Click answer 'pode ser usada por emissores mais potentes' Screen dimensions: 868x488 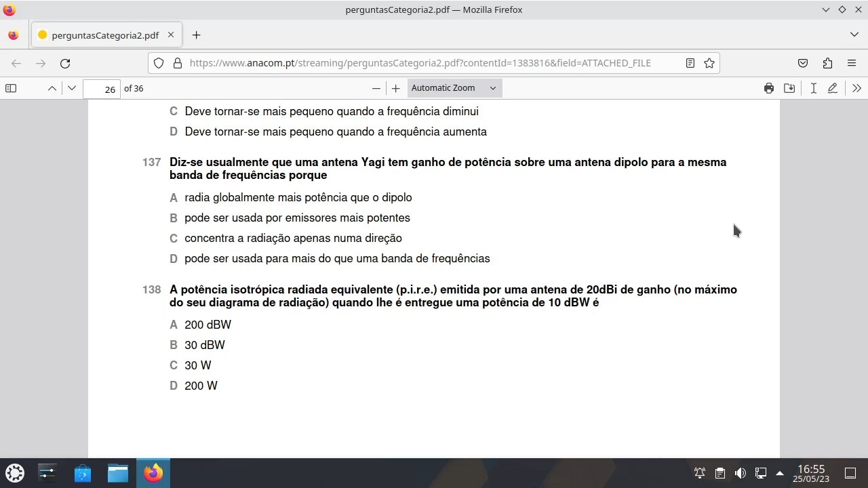tap(297, 218)
